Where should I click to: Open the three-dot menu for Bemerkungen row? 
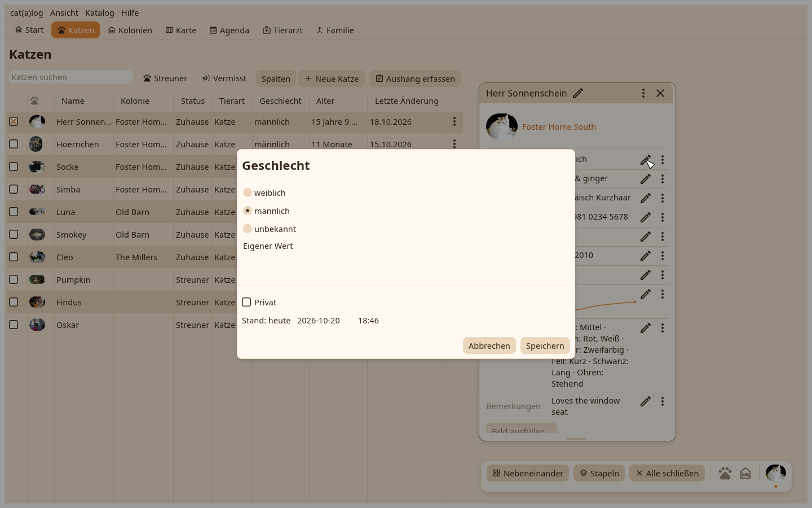click(663, 401)
